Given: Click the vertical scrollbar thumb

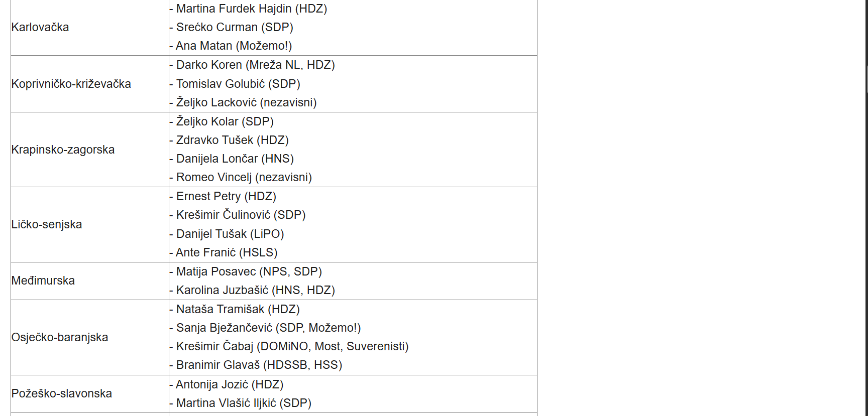Looking at the screenshot, I should tap(866, 79).
